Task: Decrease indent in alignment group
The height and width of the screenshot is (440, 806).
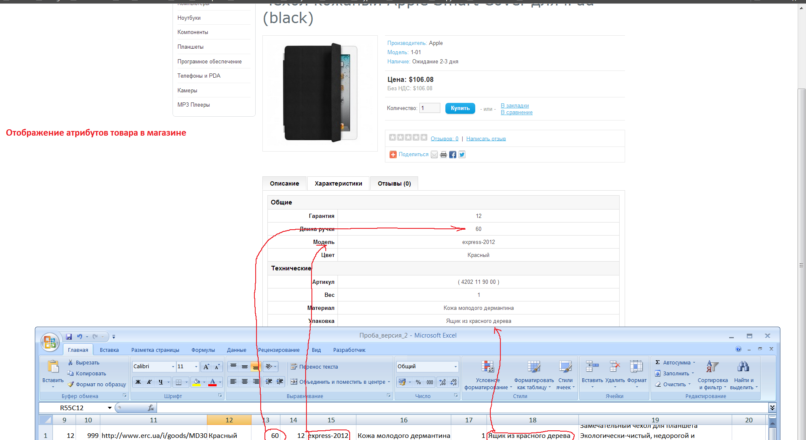Action: click(269, 382)
